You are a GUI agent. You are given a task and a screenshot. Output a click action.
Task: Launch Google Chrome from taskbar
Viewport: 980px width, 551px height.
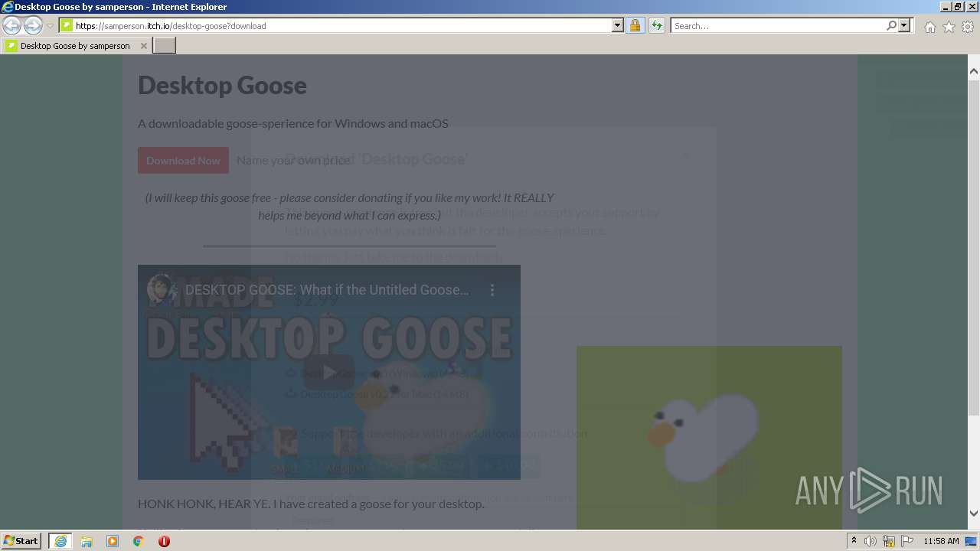[x=138, y=541]
